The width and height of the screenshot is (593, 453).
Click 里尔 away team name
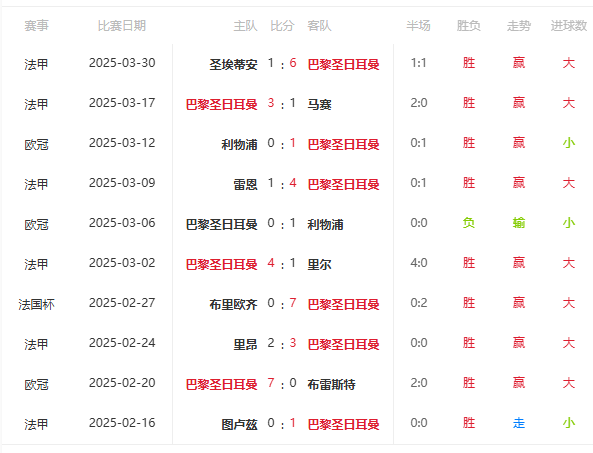pos(319,264)
